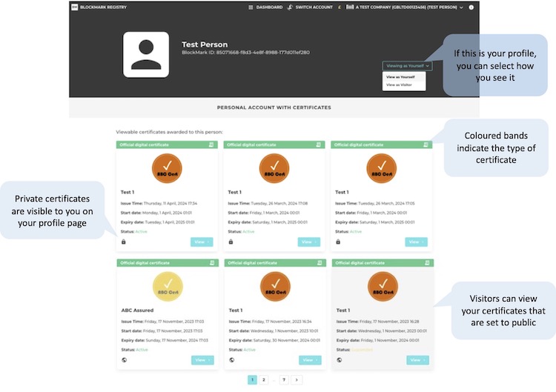
Task: Click the BlockMark Registry logo icon
Action: (73, 7)
